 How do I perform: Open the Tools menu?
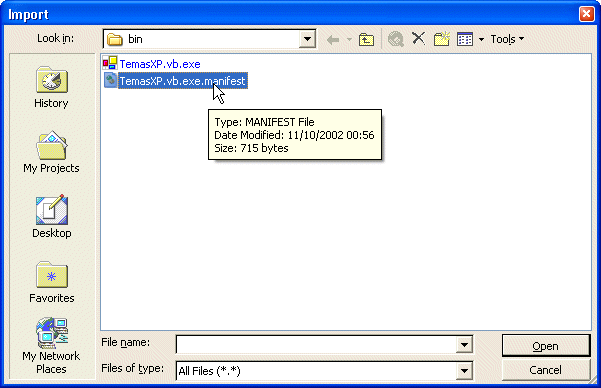(x=507, y=39)
